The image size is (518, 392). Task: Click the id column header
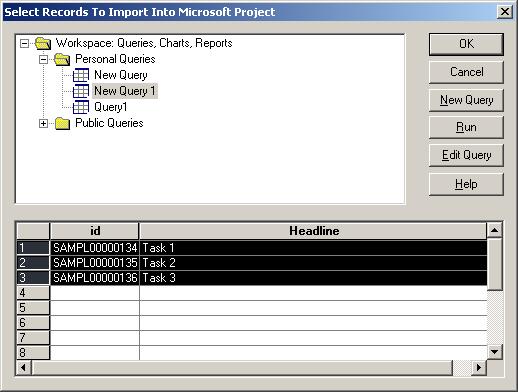pyautogui.click(x=95, y=231)
